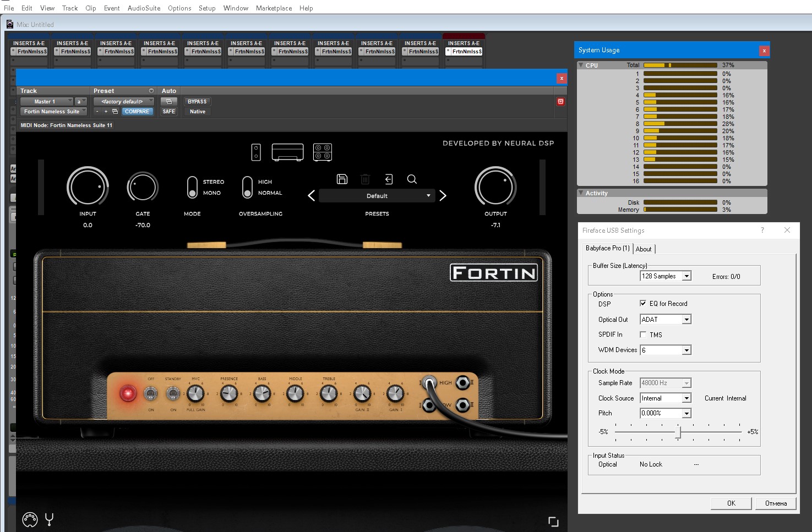Click OK in Fireface USB Settings
This screenshot has height=532, width=812.
[731, 503]
